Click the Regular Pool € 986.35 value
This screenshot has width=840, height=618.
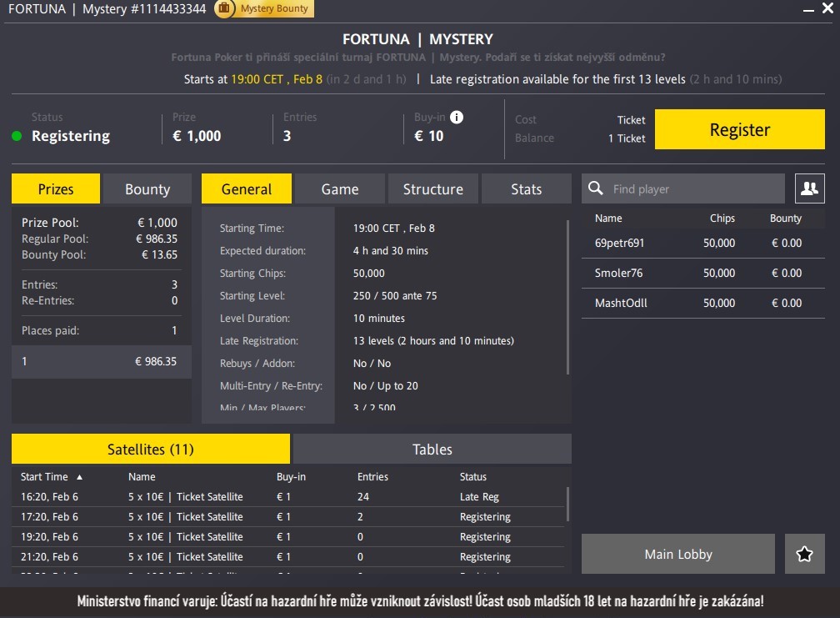[x=157, y=239]
